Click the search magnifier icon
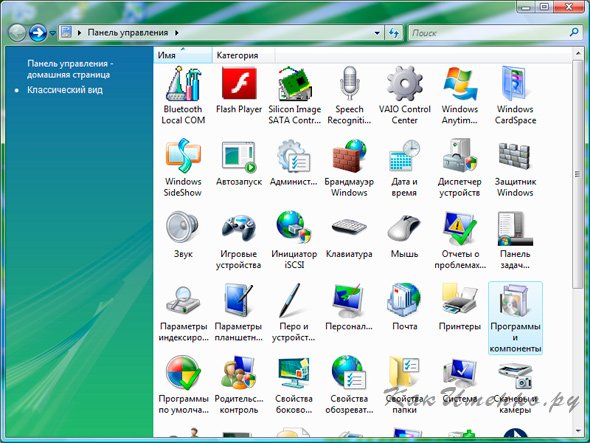 [x=574, y=33]
